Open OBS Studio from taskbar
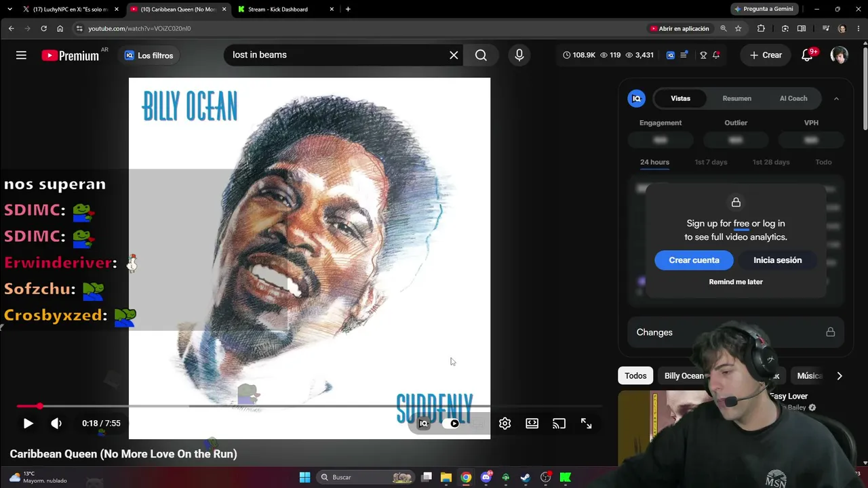Screen dimensions: 868x488 545,477
